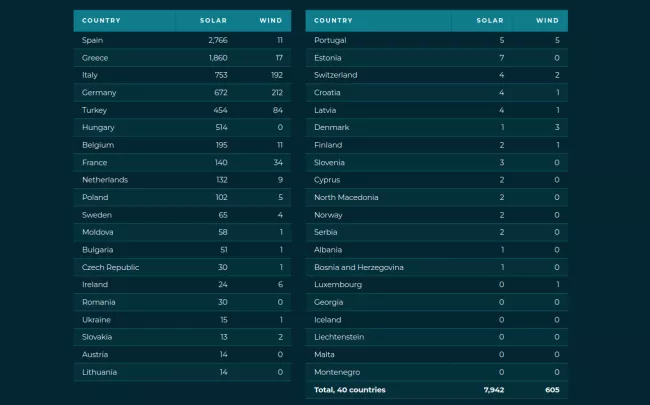Viewport: 650px width, 405px height.
Task: Click the Germany country name
Action: click(99, 92)
